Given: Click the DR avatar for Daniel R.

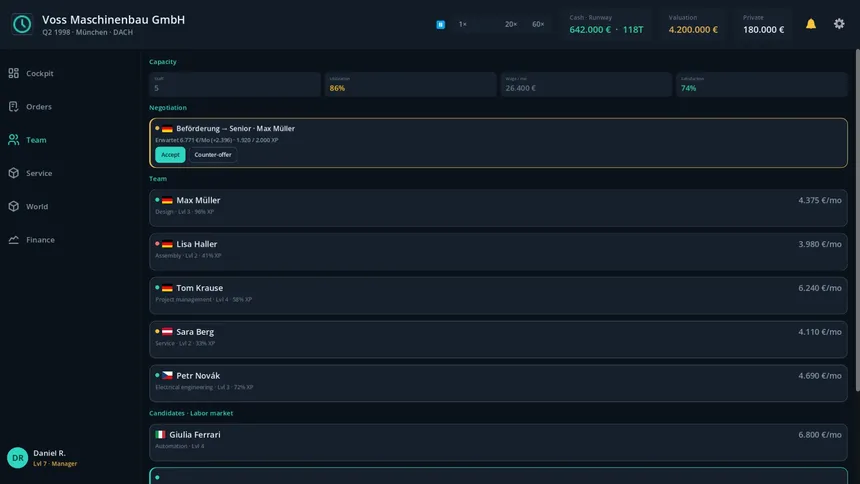Looking at the screenshot, I should pyautogui.click(x=18, y=458).
